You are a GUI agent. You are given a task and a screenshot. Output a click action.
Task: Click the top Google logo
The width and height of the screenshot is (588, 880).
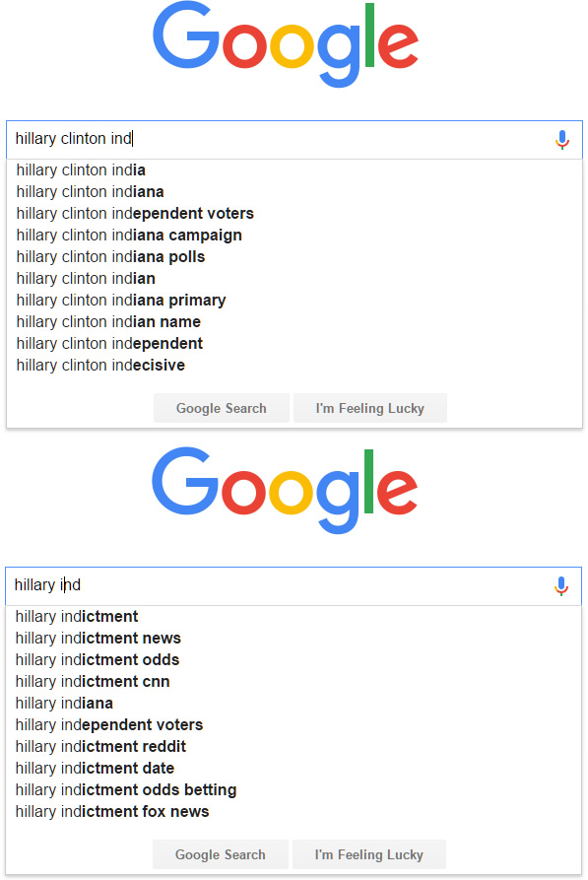point(286,45)
